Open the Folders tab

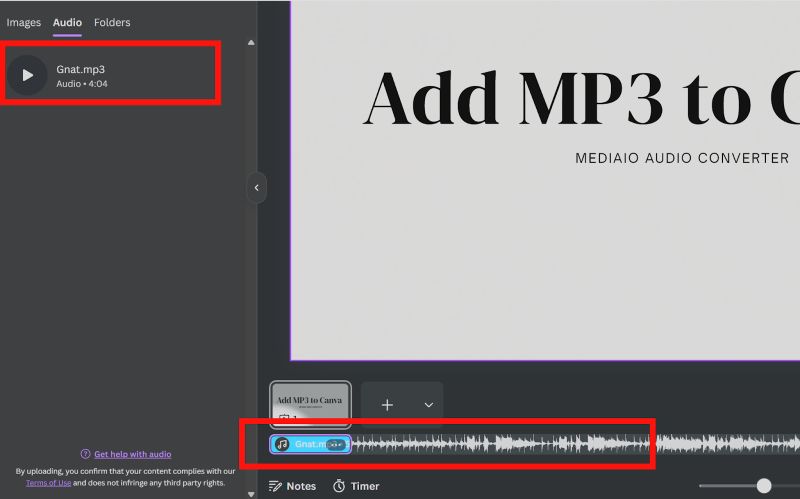point(112,22)
